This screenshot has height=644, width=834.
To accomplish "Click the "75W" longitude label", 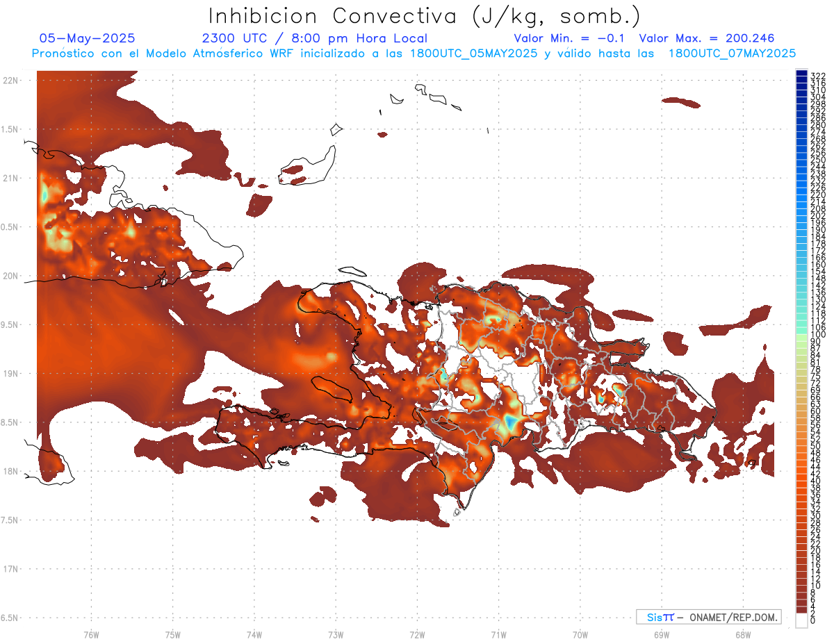I will (173, 634).
